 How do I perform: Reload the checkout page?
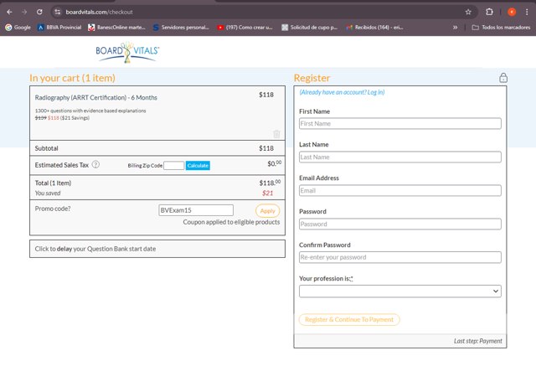(39, 12)
